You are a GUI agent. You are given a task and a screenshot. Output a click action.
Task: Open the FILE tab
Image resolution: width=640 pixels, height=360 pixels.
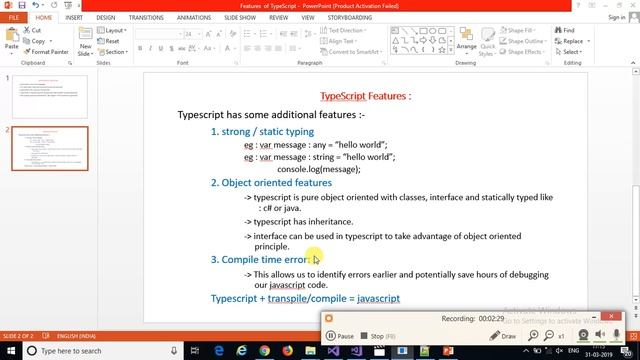click(13, 18)
